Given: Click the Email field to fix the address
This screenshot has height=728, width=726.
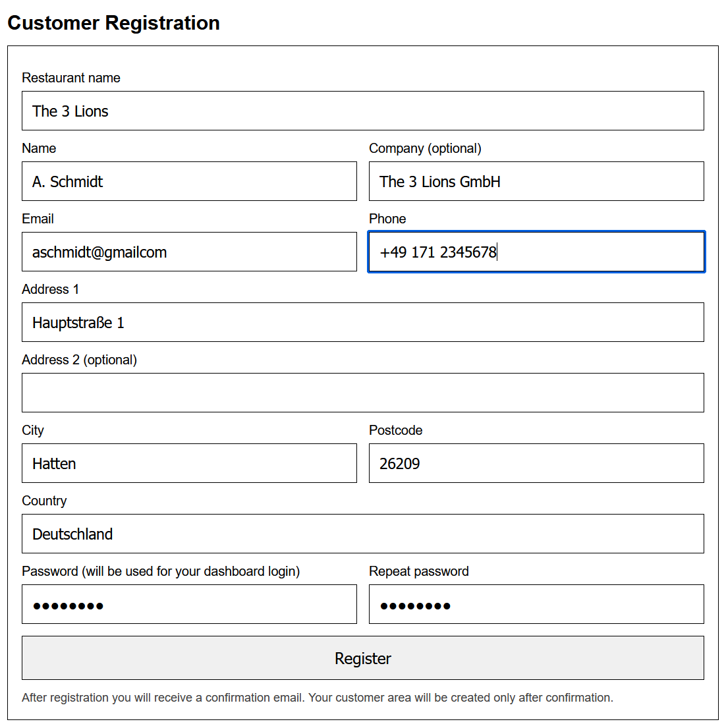Looking at the screenshot, I should tap(189, 252).
